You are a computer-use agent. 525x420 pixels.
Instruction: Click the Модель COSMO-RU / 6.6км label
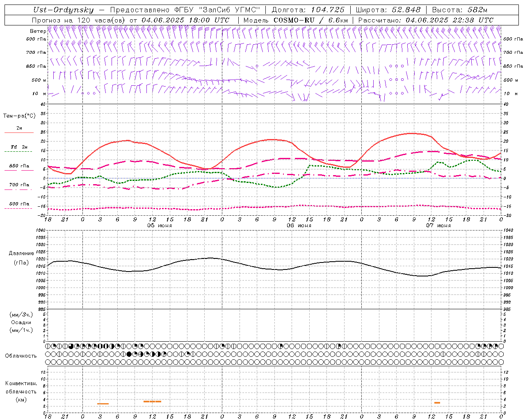point(296,20)
